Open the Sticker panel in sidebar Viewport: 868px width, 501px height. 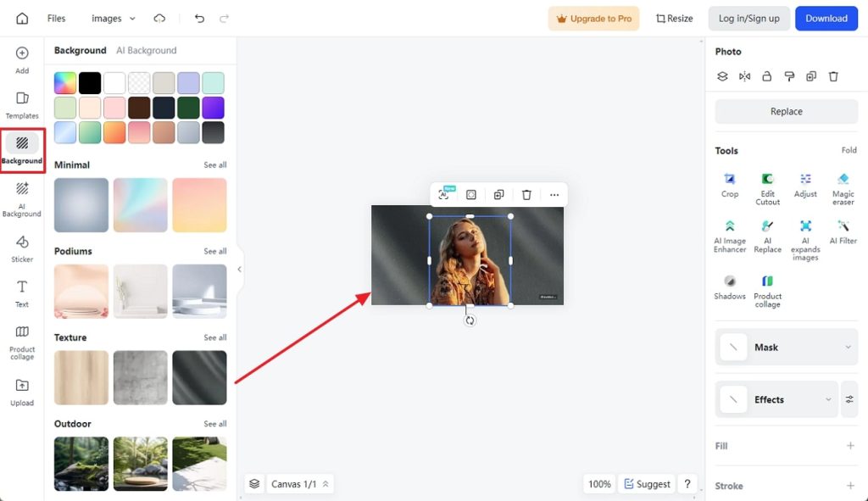pos(22,248)
